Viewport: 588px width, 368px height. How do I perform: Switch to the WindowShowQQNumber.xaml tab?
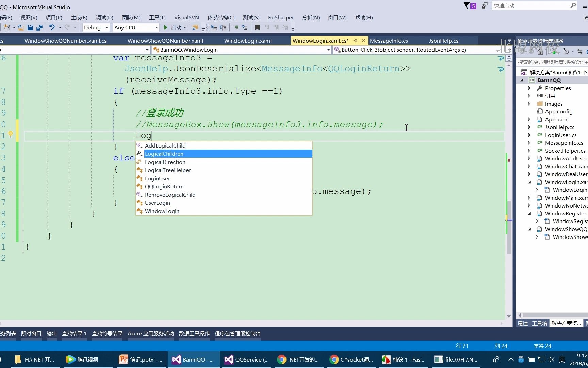pyautogui.click(x=165, y=41)
